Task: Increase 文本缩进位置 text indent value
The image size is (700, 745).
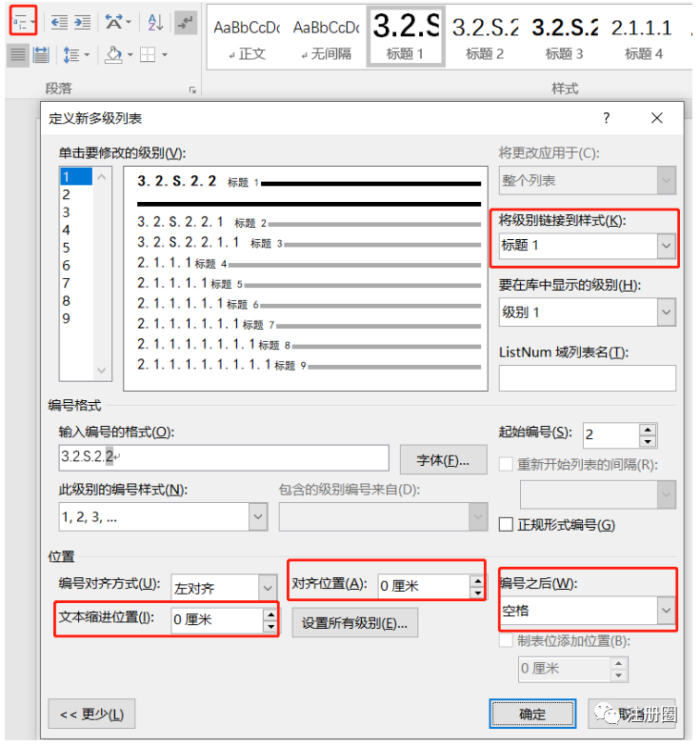Action: click(x=270, y=614)
